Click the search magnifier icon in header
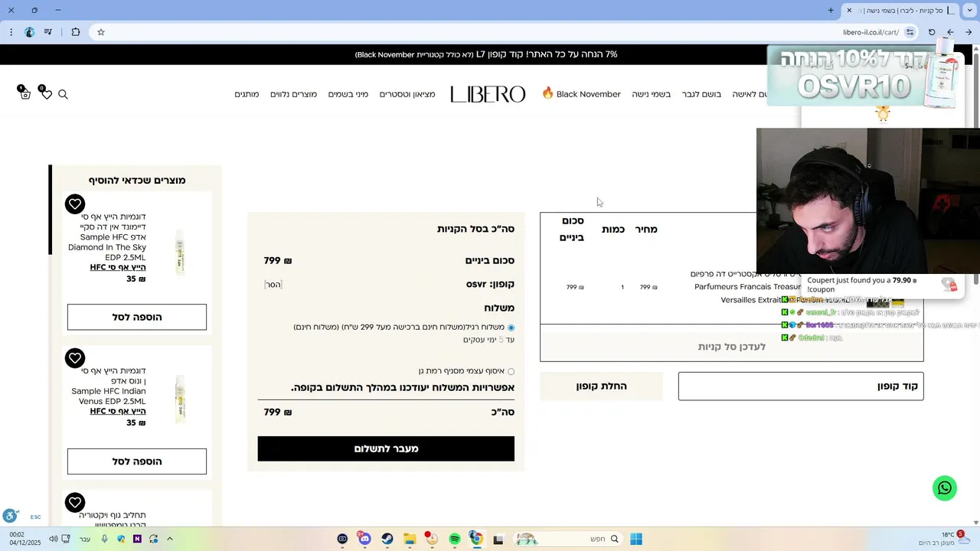Screen dimensions: 980x551 click(63, 94)
